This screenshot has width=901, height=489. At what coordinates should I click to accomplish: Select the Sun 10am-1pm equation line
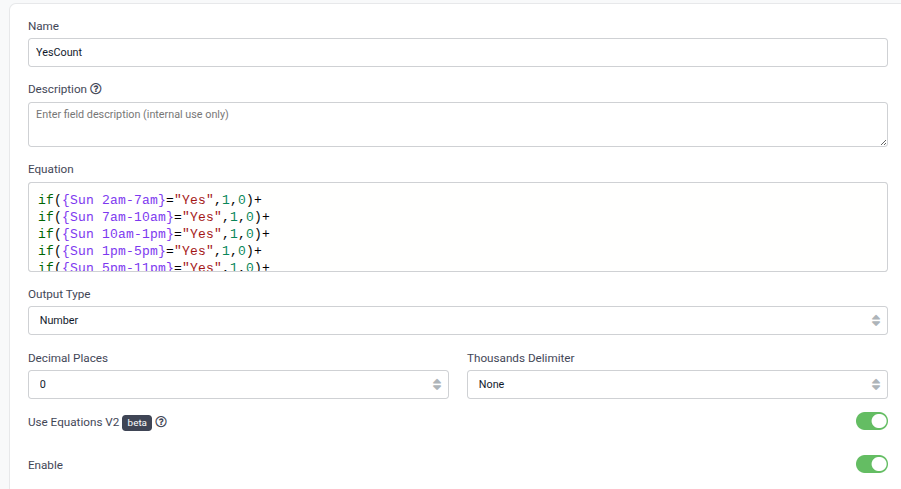point(154,233)
